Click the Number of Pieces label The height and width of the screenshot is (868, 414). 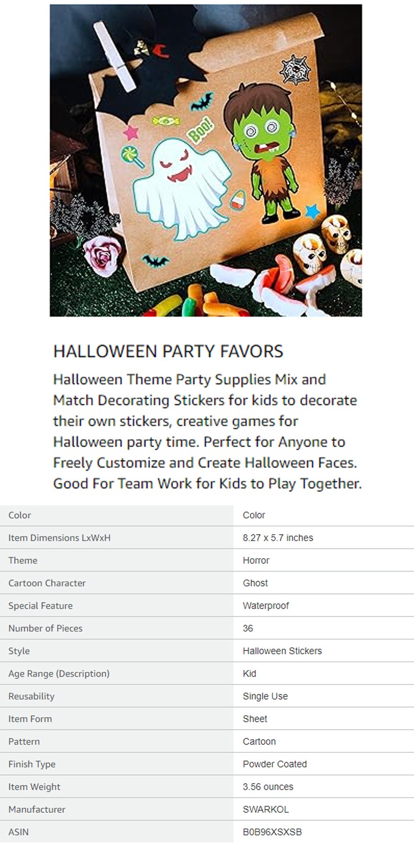click(45, 628)
